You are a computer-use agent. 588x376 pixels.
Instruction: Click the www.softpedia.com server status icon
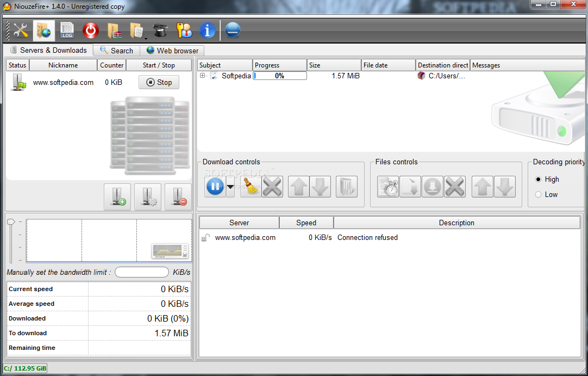coord(18,82)
